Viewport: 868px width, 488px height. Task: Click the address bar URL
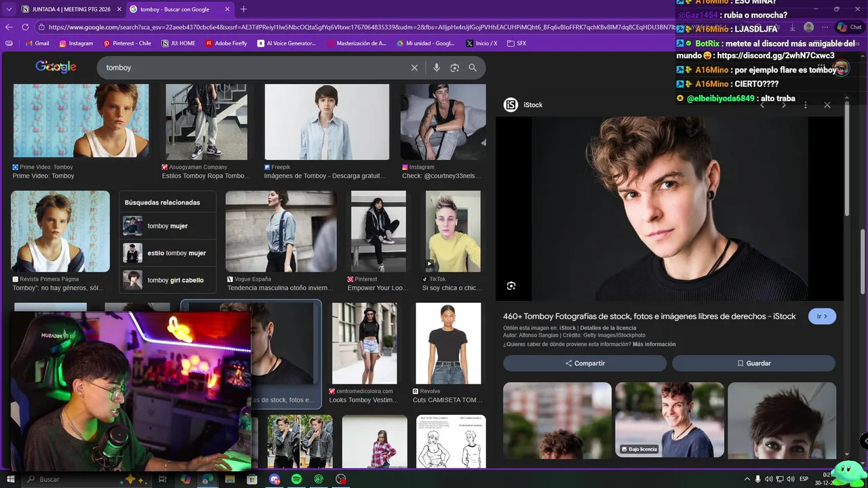click(x=359, y=27)
